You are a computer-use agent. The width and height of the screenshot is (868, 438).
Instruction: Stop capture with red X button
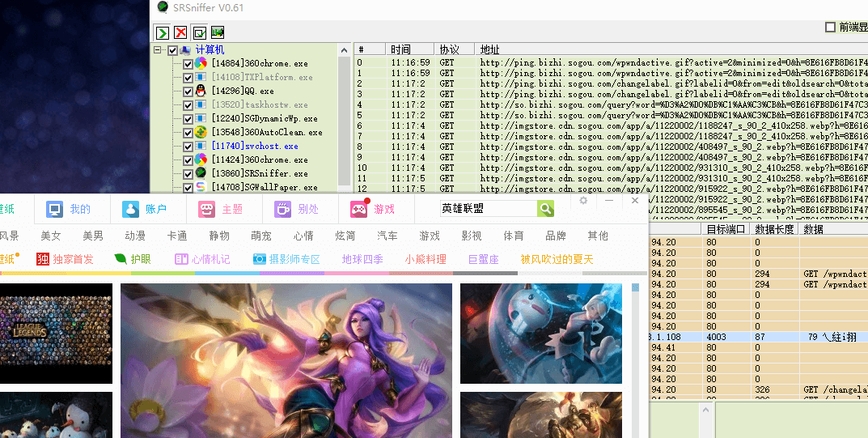pos(180,32)
